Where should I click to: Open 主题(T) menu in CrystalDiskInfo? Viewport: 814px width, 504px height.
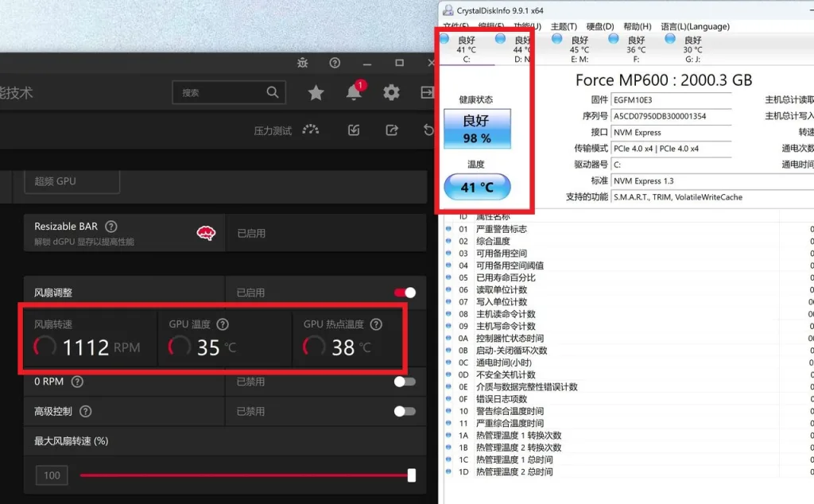[564, 26]
